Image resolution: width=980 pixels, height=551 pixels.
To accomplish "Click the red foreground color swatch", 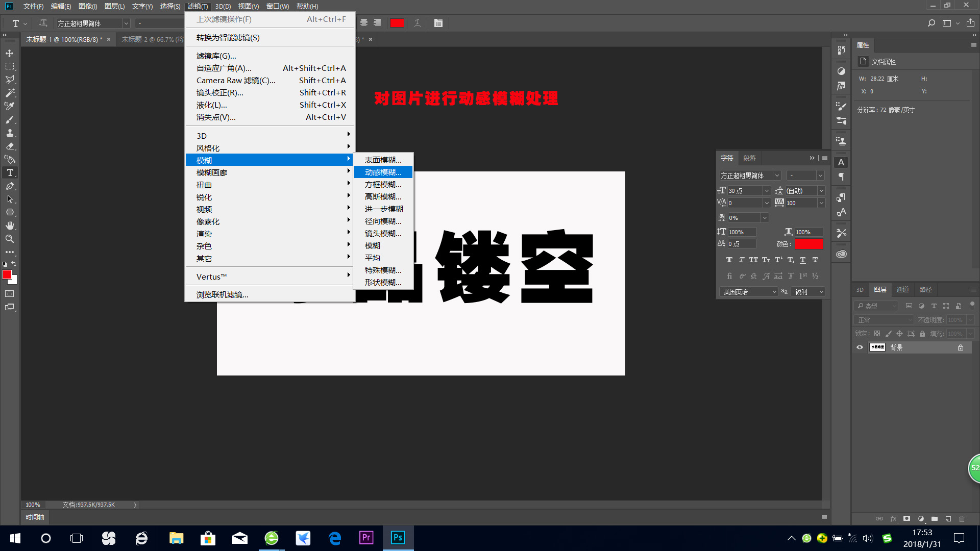I will pyautogui.click(x=8, y=275).
